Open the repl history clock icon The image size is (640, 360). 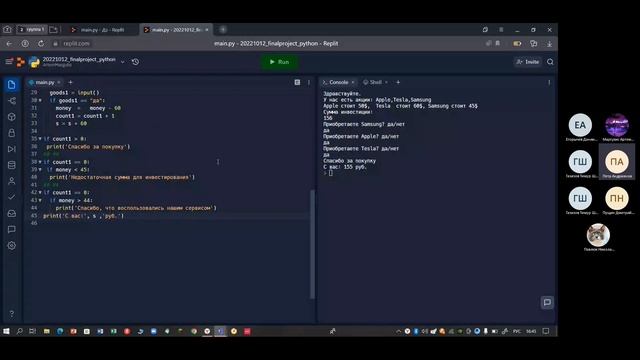[x=136, y=62]
